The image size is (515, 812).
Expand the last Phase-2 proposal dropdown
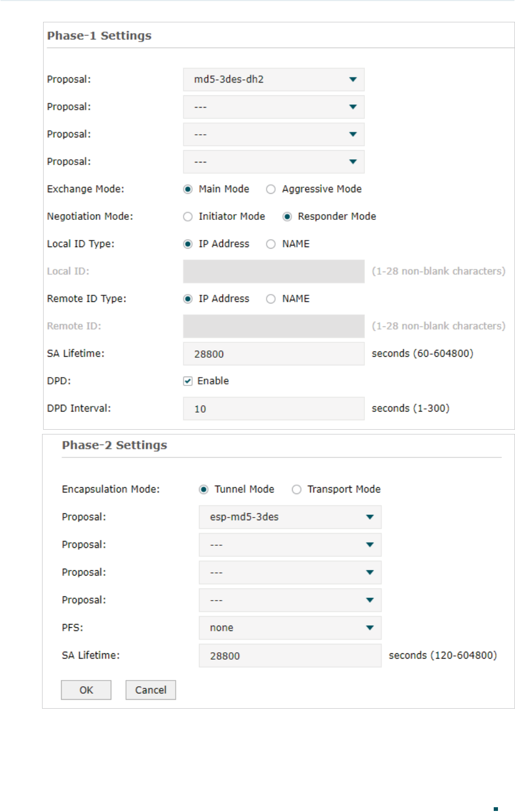290,600
